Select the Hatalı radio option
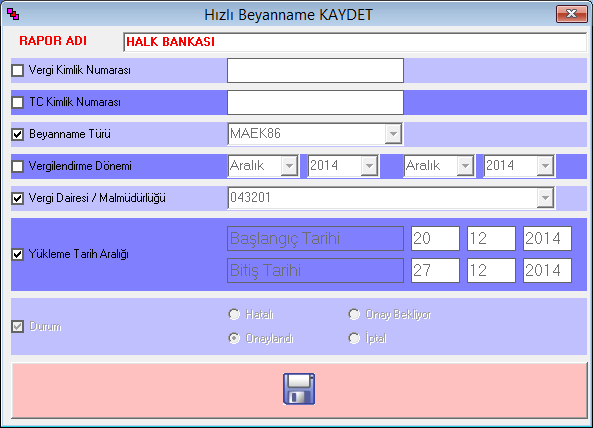The height and width of the screenshot is (428, 593). (234, 314)
